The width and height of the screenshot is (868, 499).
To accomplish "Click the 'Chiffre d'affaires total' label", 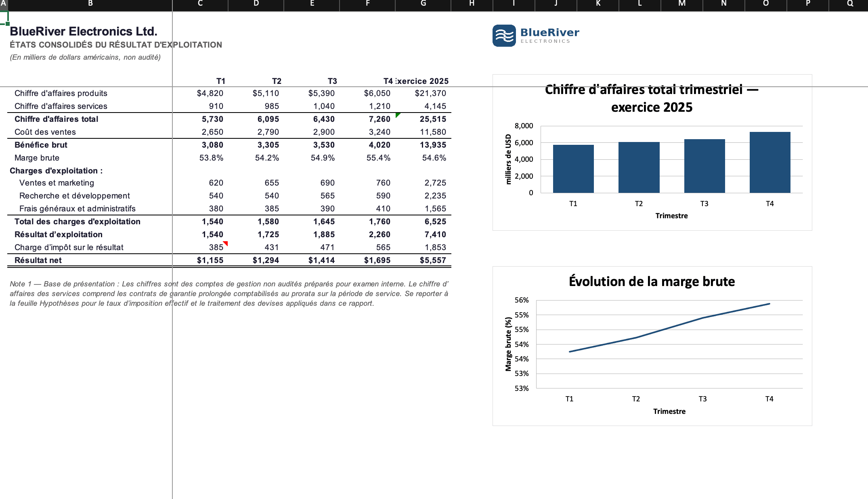I will (57, 119).
